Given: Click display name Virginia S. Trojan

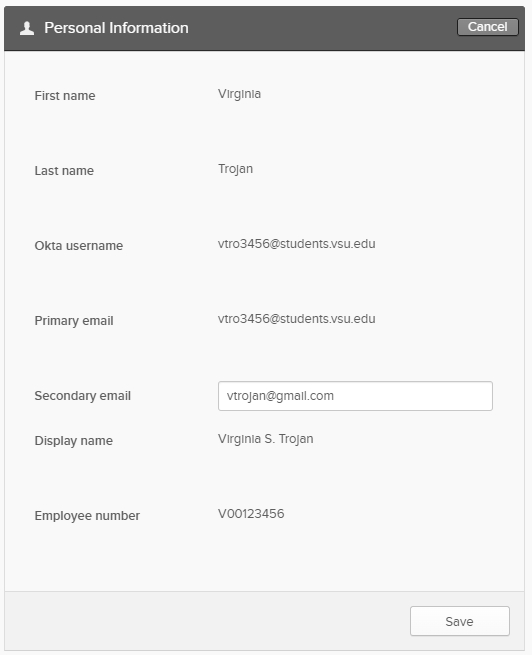Looking at the screenshot, I should click(266, 439).
